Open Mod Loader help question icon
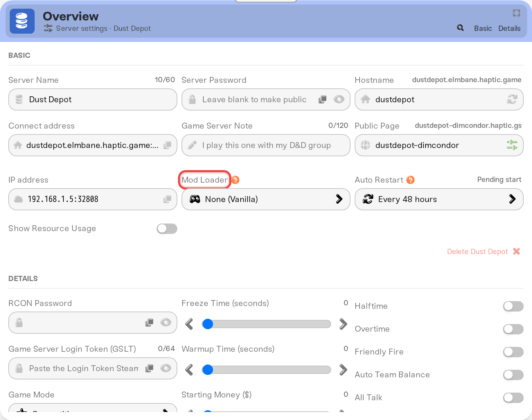Viewport: 532px width, 420px height. tap(236, 180)
